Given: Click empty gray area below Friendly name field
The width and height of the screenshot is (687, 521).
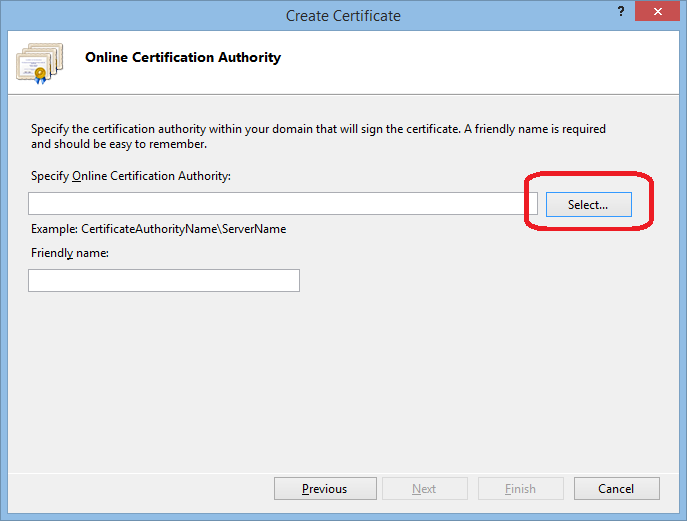Looking at the screenshot, I should click(340, 380).
